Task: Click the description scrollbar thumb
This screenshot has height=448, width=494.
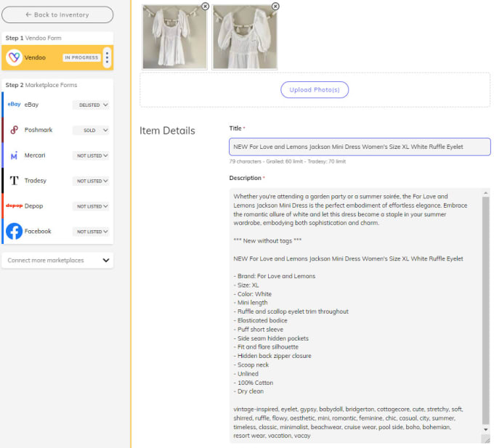Action: [x=486, y=311]
